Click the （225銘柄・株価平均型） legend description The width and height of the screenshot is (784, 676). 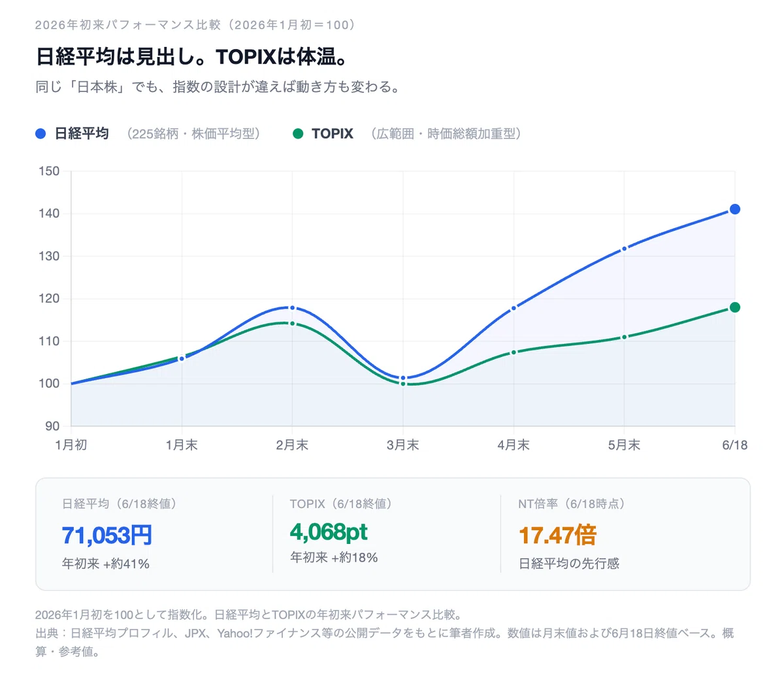point(193,134)
